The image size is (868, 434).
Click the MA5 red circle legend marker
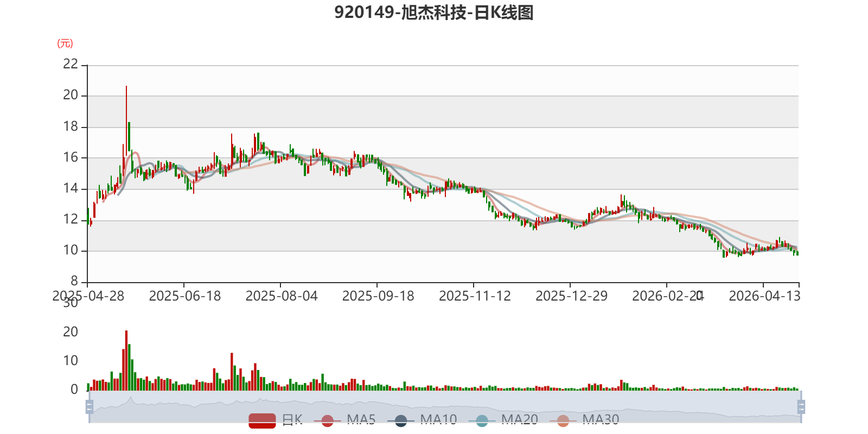(x=327, y=420)
